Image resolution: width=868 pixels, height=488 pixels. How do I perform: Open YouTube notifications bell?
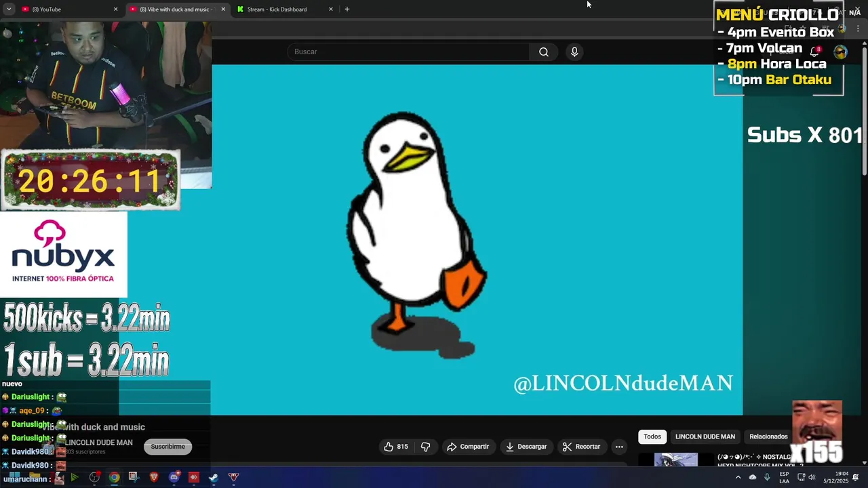tap(815, 52)
